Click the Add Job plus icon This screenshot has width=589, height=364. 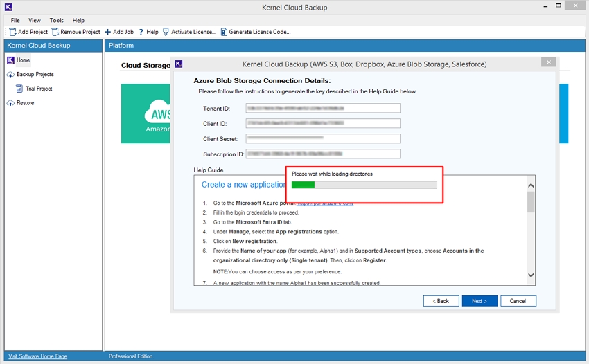(108, 32)
